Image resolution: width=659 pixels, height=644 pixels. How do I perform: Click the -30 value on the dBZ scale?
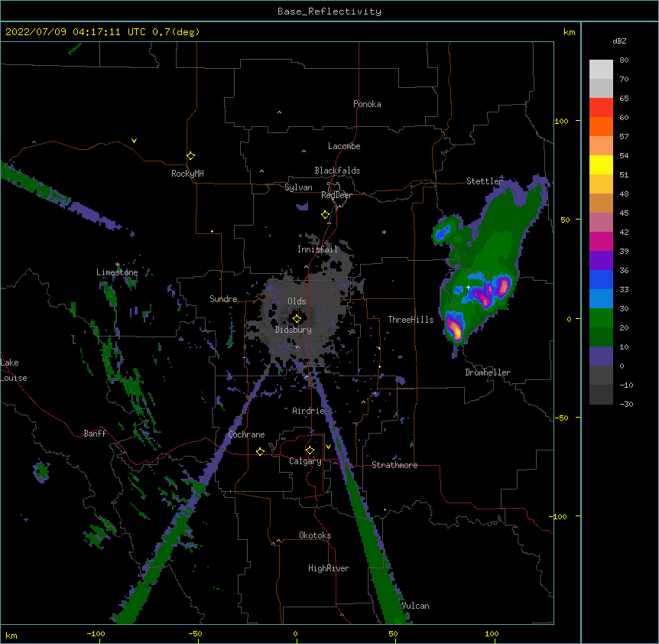pos(626,405)
